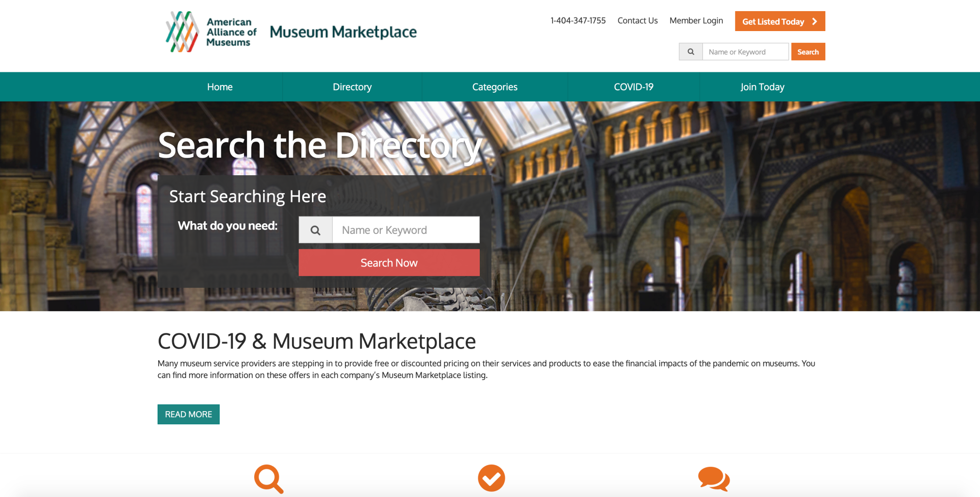Click the What do you need label
Screen dimensions: 980x497
point(228,226)
